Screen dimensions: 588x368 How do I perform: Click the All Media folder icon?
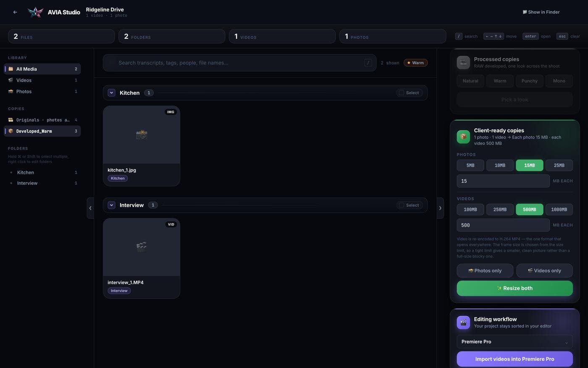11,69
